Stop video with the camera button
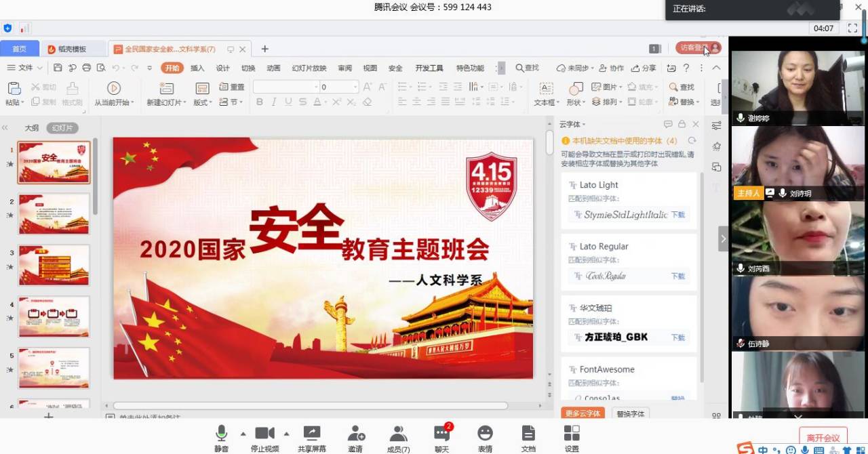Viewport: 868px width, 454px height. [264, 434]
